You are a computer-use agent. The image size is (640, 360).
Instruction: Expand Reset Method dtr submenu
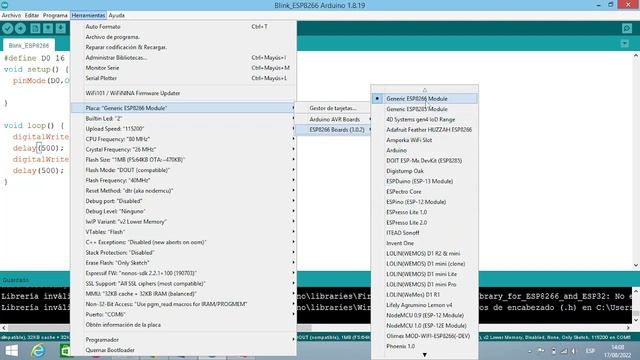(x=183, y=191)
